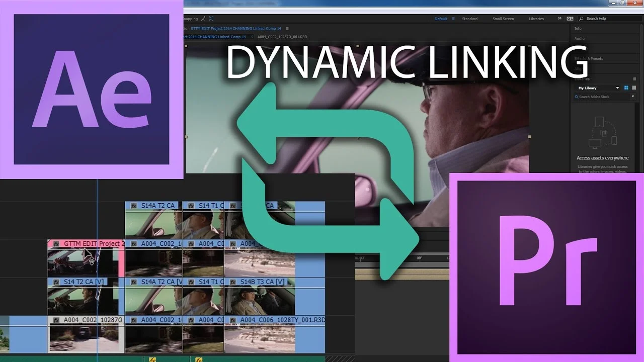
Task: Click the fx badge on S14B T3 CA [V]
Action: [x=233, y=282]
